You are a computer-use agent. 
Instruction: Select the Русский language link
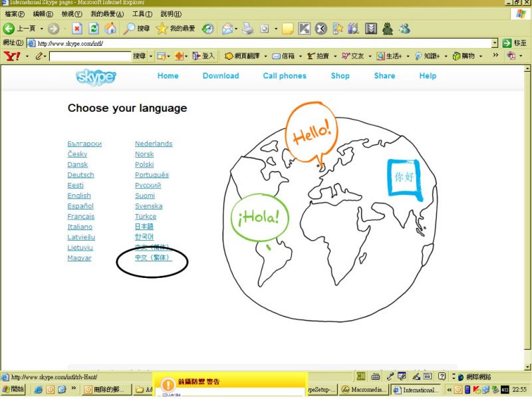point(148,186)
